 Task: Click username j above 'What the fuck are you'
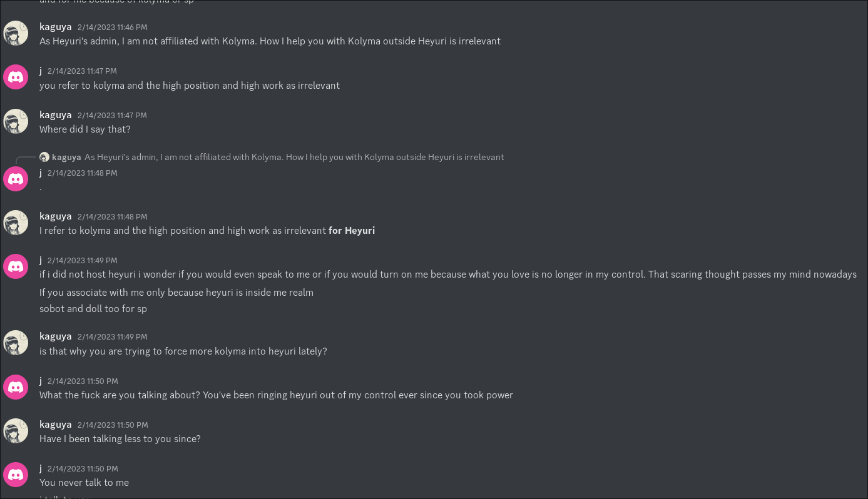click(41, 381)
